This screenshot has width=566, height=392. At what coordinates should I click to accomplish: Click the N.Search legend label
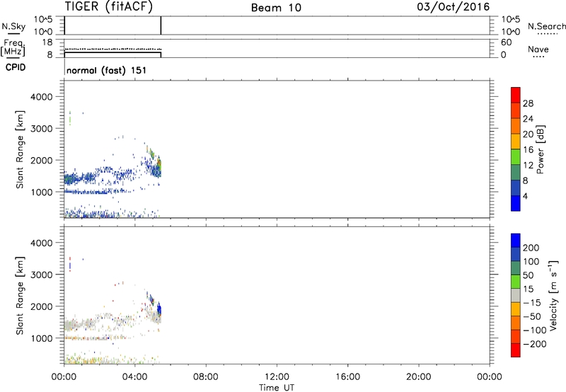click(x=546, y=26)
